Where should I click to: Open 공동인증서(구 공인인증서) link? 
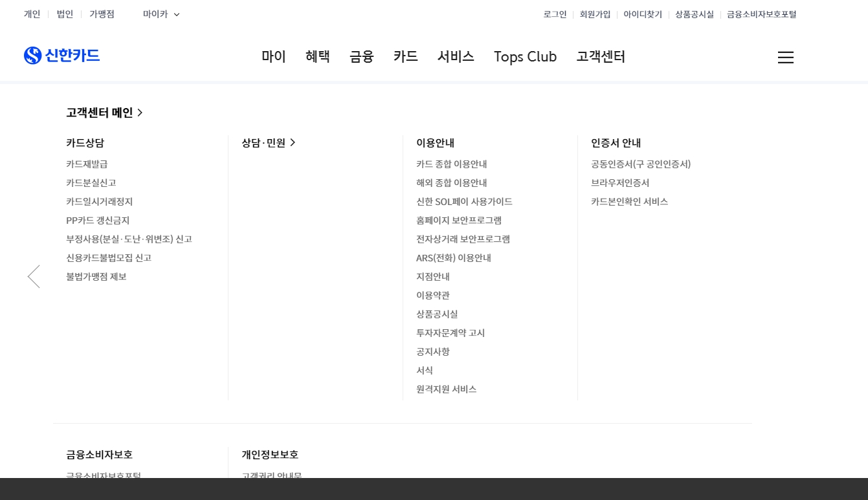pyautogui.click(x=641, y=164)
